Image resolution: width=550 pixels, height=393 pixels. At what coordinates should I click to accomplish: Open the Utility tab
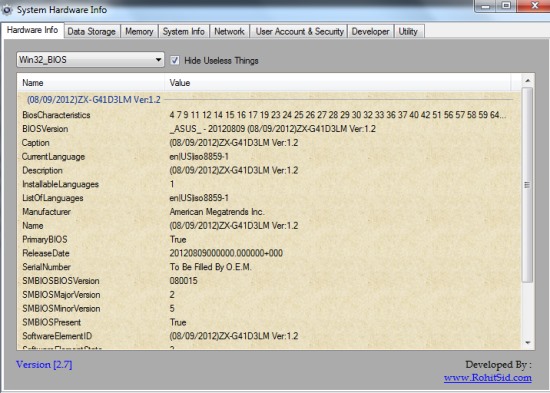[408, 32]
